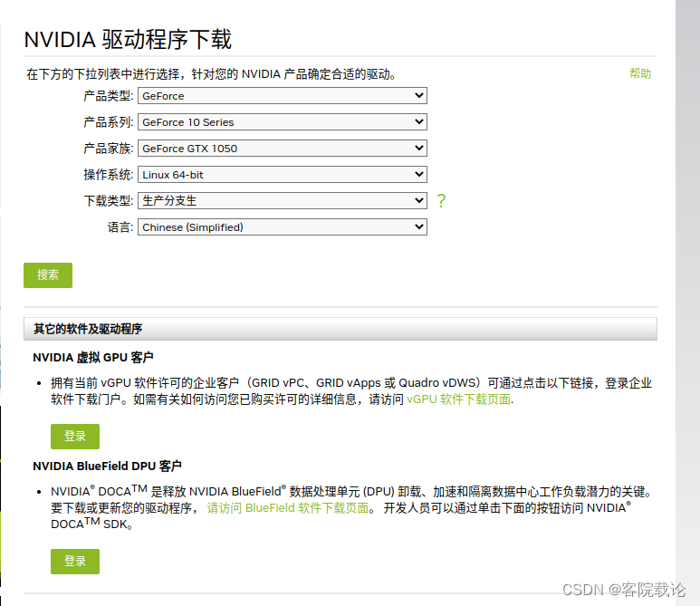Screen dimensions: 700x606
Task: Click the green question mark help icon
Action: (441, 201)
